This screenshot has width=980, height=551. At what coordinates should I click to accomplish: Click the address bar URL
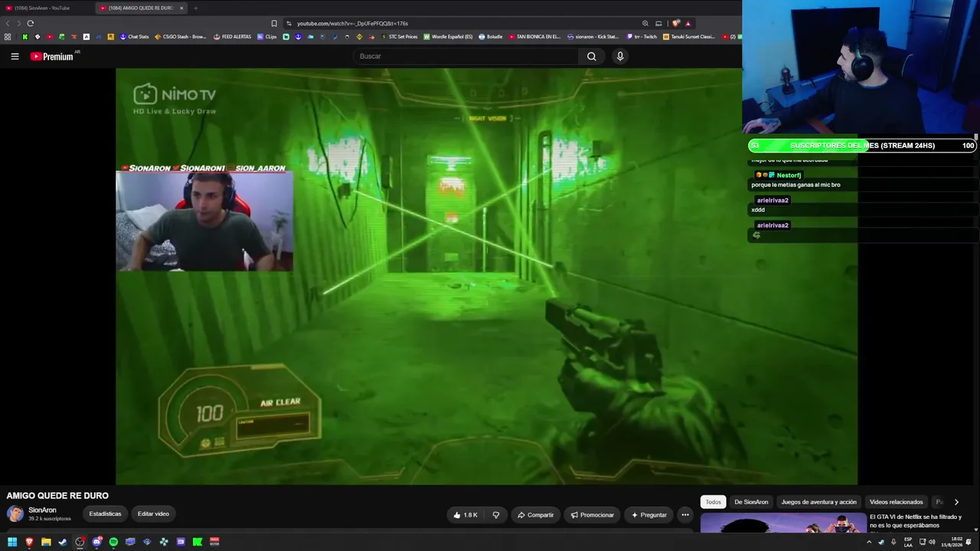(352, 23)
